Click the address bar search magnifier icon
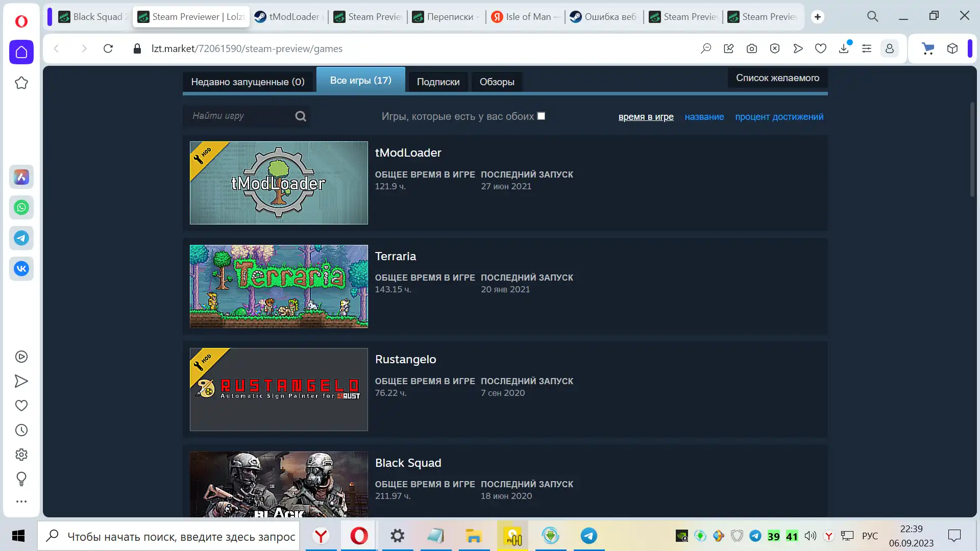Screen dimensions: 980x551 [x=706, y=48]
